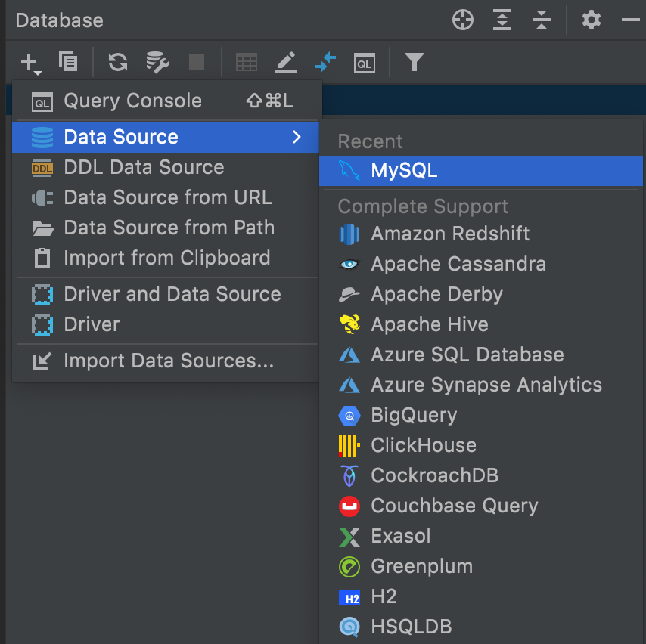Viewport: 646px width, 644px height.
Task: Select Greenplum data source
Action: point(481,567)
